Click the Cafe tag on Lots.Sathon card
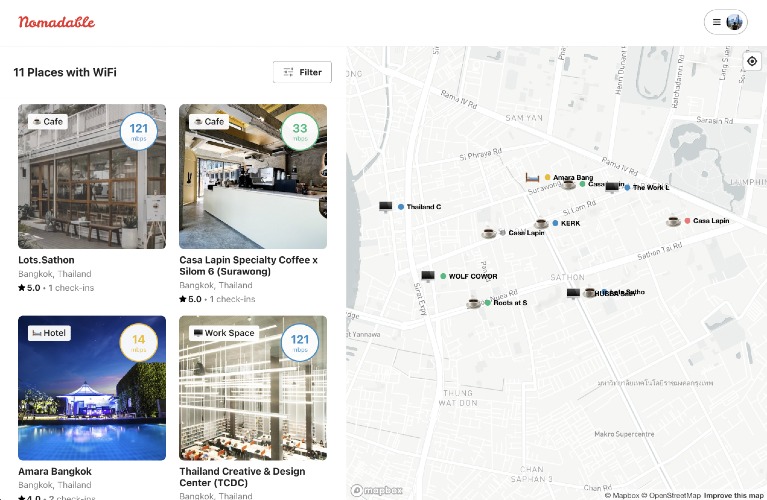Viewport: 767px width, 500px height. point(48,121)
